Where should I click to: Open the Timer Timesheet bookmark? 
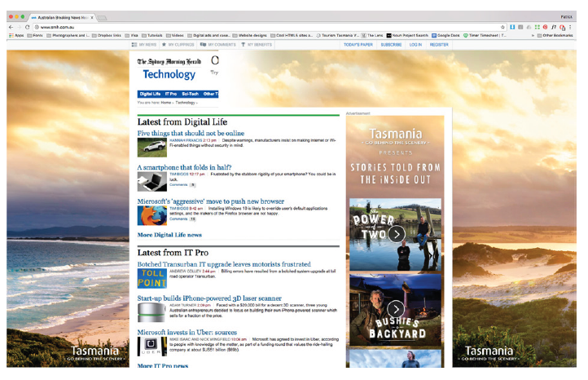pos(485,35)
